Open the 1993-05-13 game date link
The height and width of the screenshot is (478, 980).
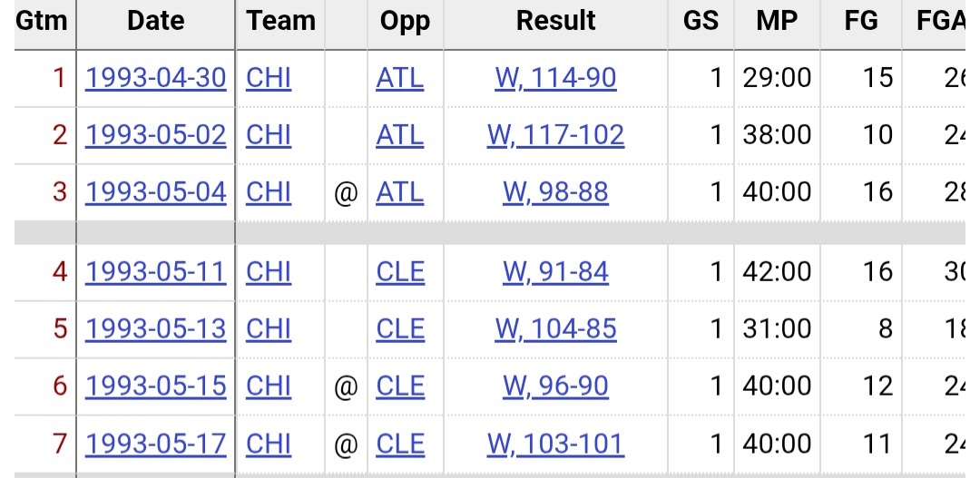155,328
